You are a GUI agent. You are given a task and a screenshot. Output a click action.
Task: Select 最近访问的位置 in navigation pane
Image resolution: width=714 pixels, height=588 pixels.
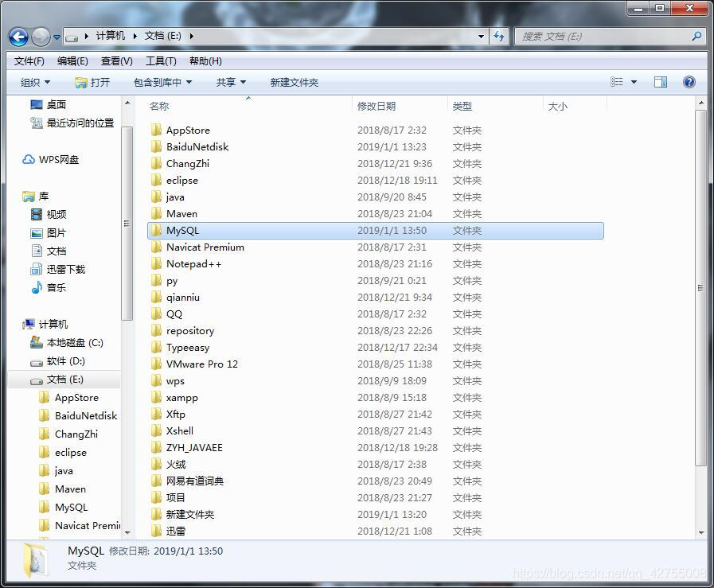point(72,123)
